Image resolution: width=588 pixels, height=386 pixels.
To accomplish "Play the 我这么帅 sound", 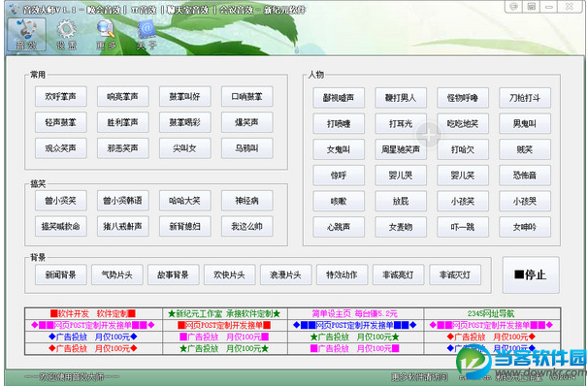I will (246, 226).
